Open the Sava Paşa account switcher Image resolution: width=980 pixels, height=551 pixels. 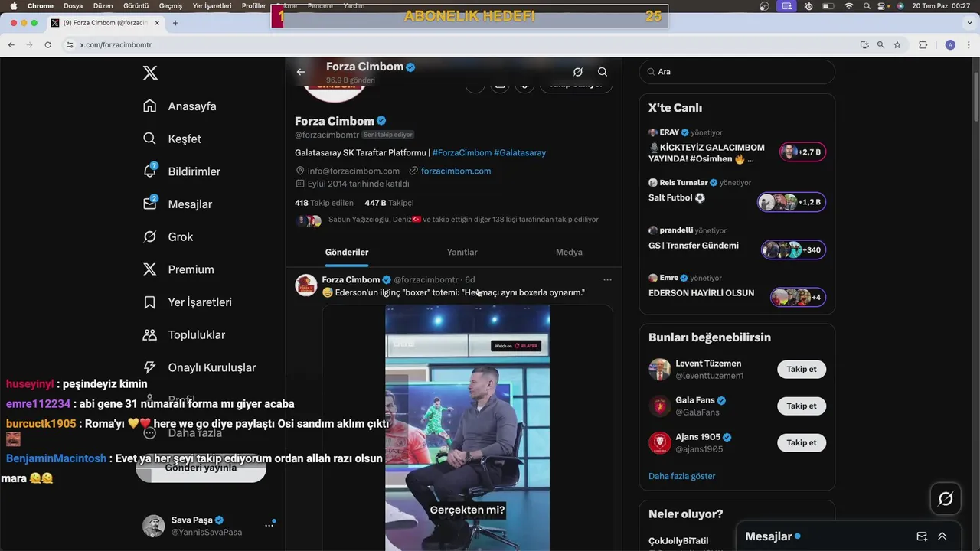208,526
